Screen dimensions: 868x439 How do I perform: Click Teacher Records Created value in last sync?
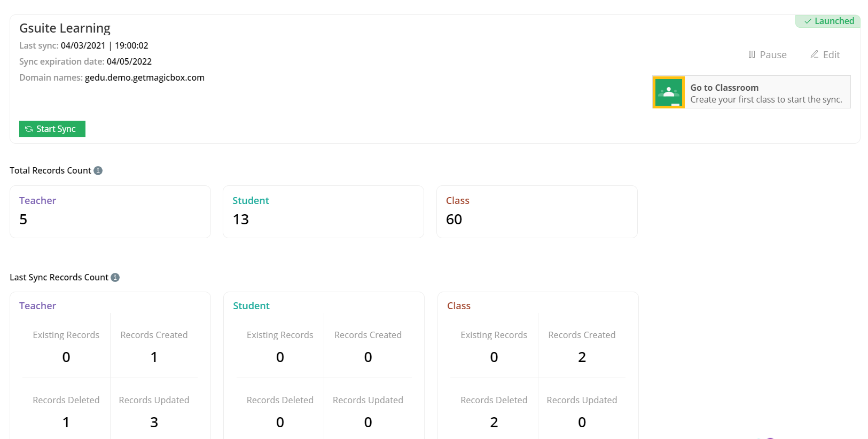tap(154, 357)
